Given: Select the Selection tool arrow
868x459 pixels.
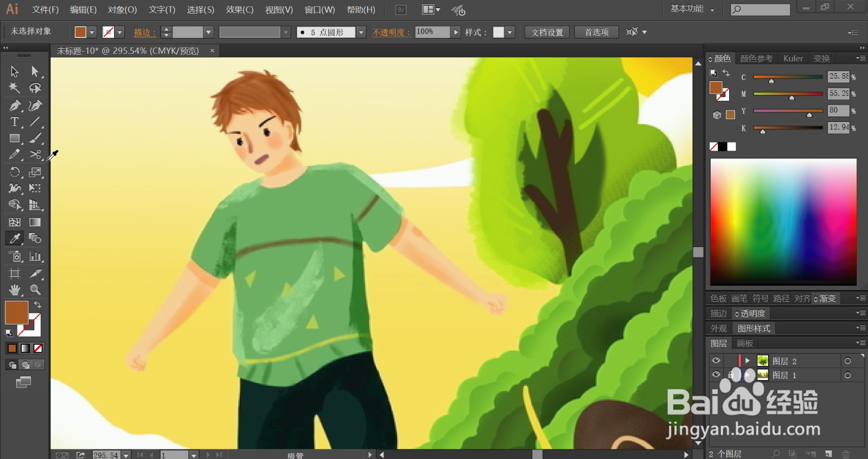Looking at the screenshot, I should pos(15,72).
